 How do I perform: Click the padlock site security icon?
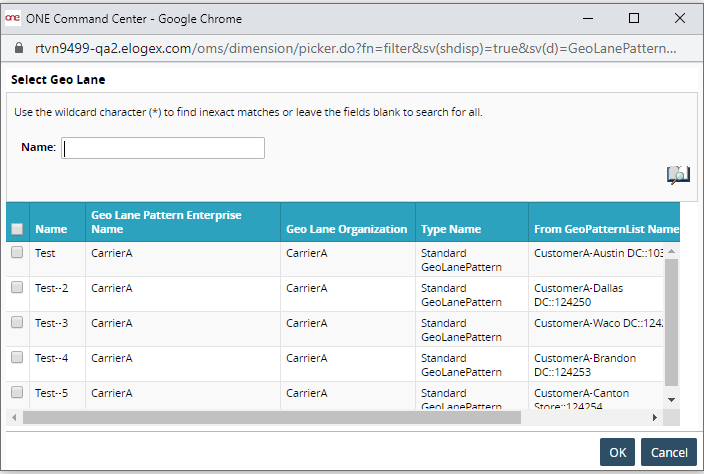pyautogui.click(x=17, y=48)
